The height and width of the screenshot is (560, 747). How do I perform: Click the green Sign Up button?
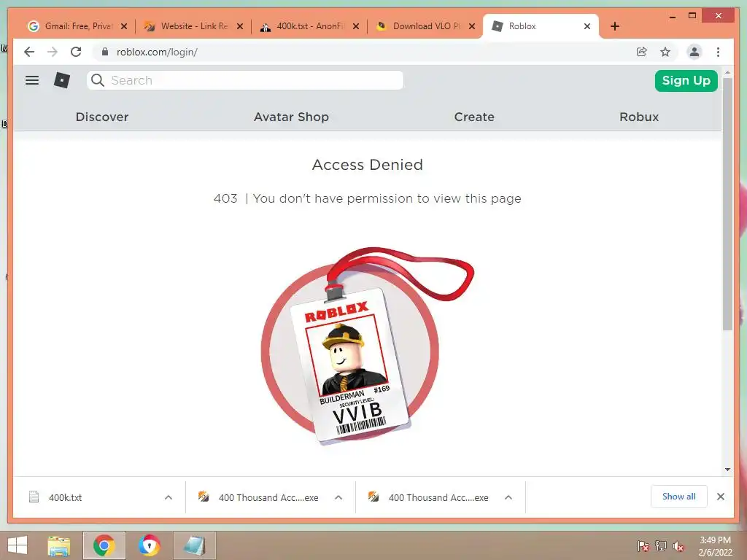(x=686, y=80)
